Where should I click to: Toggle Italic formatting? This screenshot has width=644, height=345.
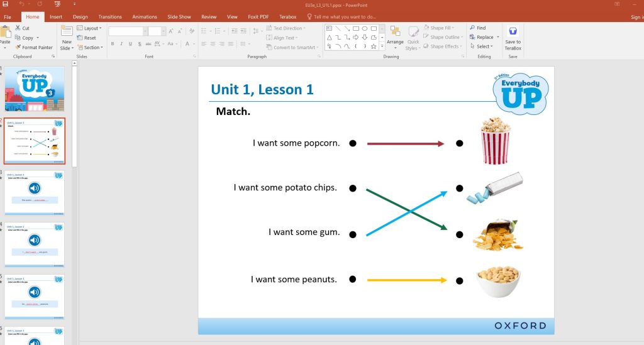(121, 44)
